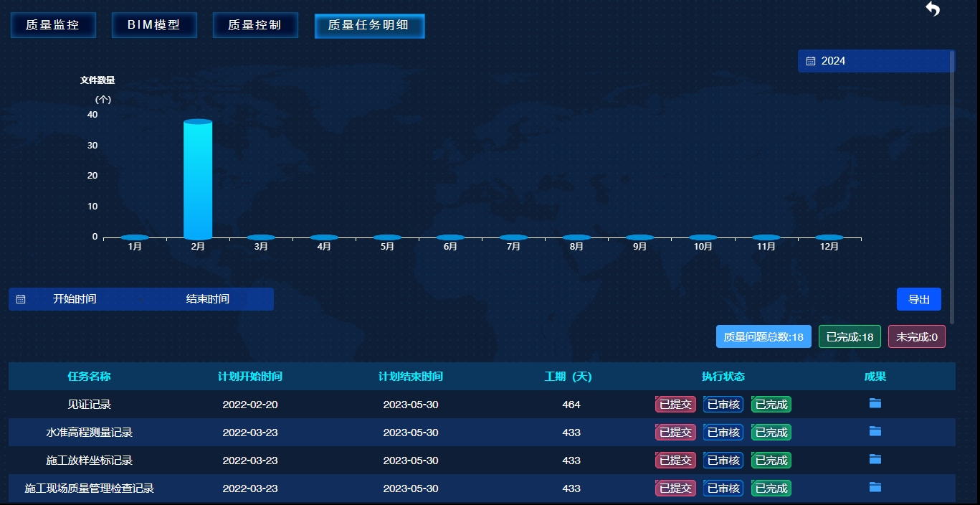Open the folder icon for 施工放样坐标记录
The image size is (980, 505).
pos(875,459)
